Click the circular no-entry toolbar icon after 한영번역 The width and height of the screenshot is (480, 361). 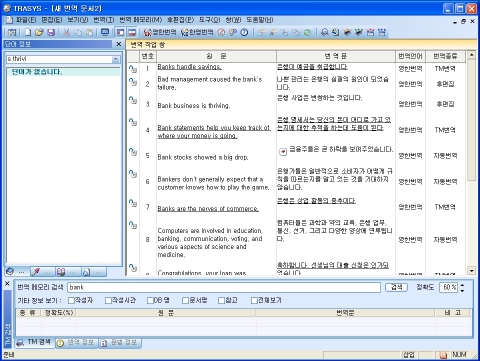pyautogui.click(x=221, y=32)
